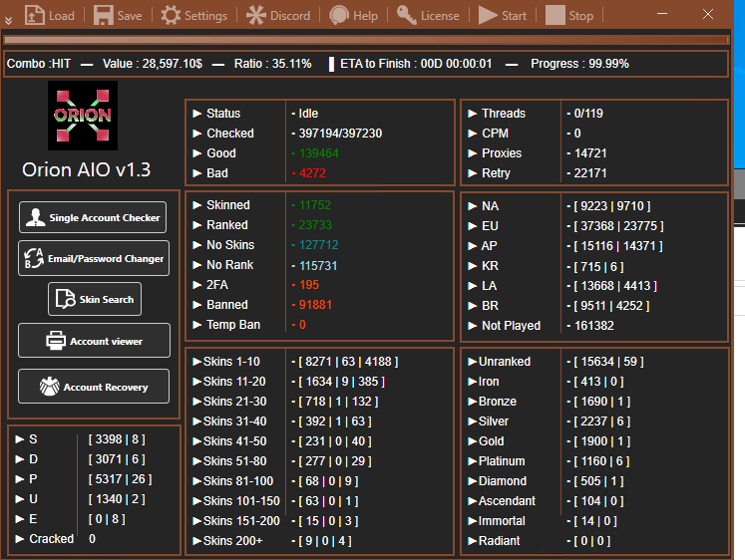Click the Immortal rank label
Viewport: 745px width, 560px height.
click(x=502, y=521)
